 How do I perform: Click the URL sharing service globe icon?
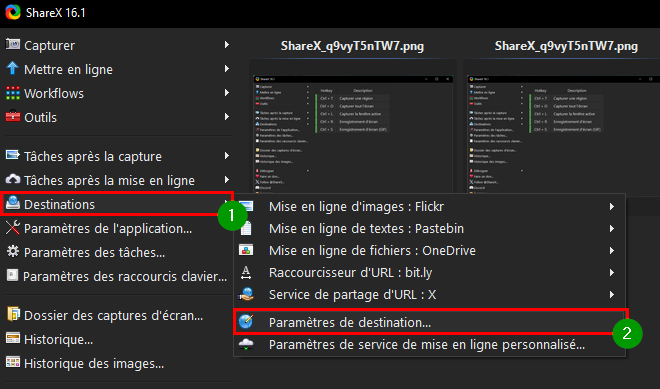(x=246, y=294)
